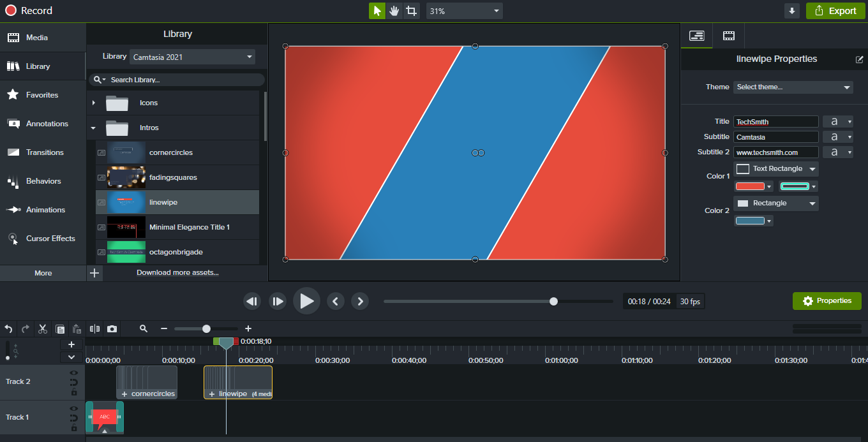Select the Pan hand tool
The image size is (868, 442).
tap(394, 11)
